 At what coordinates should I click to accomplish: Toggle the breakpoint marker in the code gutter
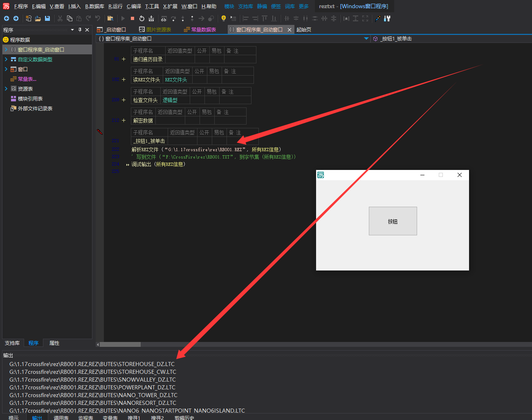click(x=99, y=132)
